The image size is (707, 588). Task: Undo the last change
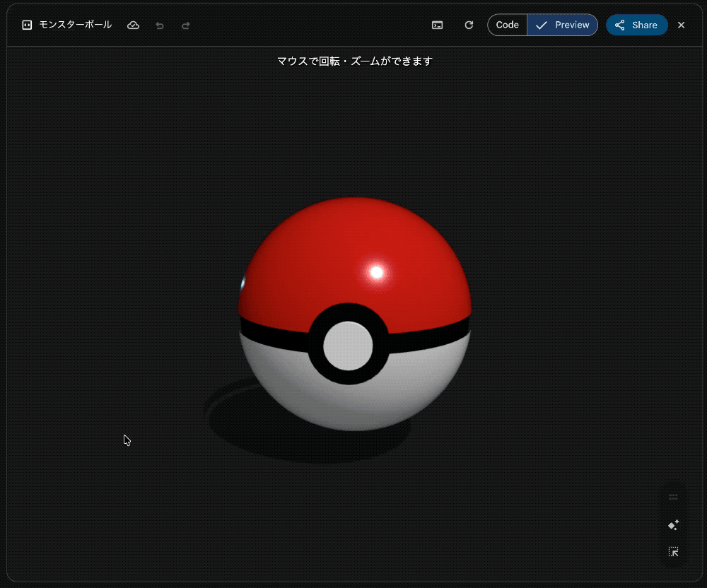pyautogui.click(x=160, y=25)
